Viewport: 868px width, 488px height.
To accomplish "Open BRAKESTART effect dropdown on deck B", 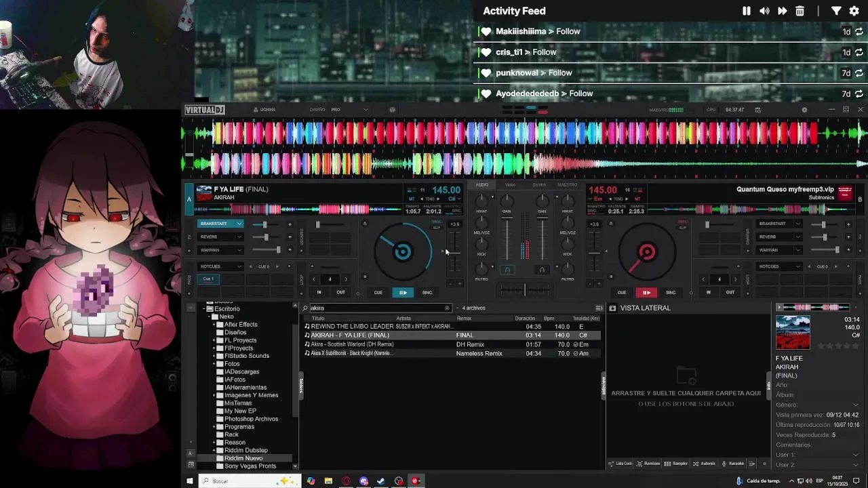I will 797,224.
